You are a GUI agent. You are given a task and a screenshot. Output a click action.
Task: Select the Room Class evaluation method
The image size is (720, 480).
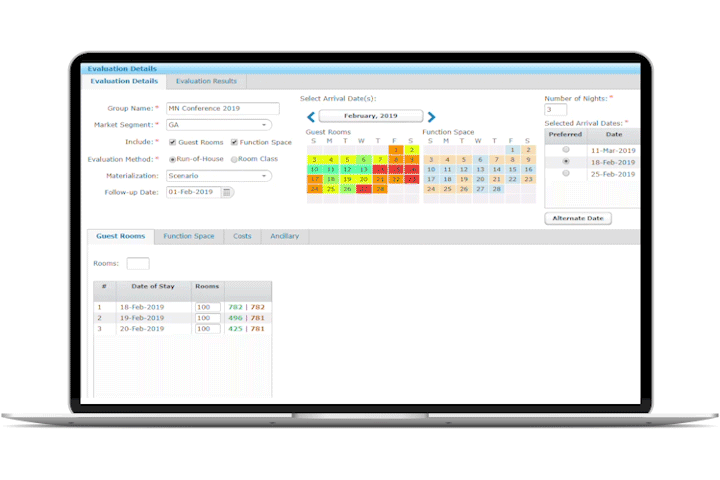click(235, 159)
